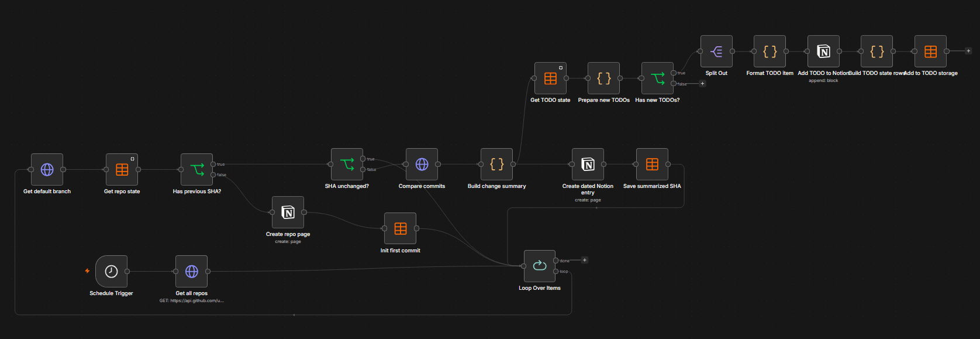Click the 'Loop Over Items' label text
980x339 pixels.
click(x=539, y=288)
